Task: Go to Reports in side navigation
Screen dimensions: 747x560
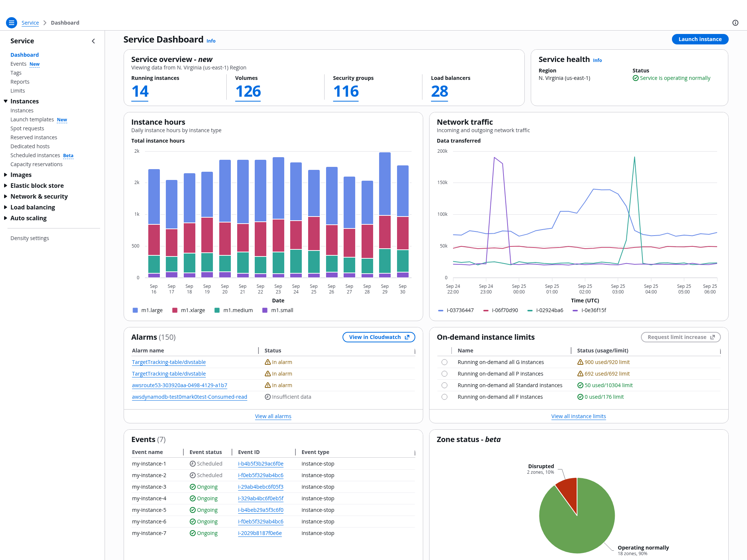Action: pyautogui.click(x=20, y=82)
